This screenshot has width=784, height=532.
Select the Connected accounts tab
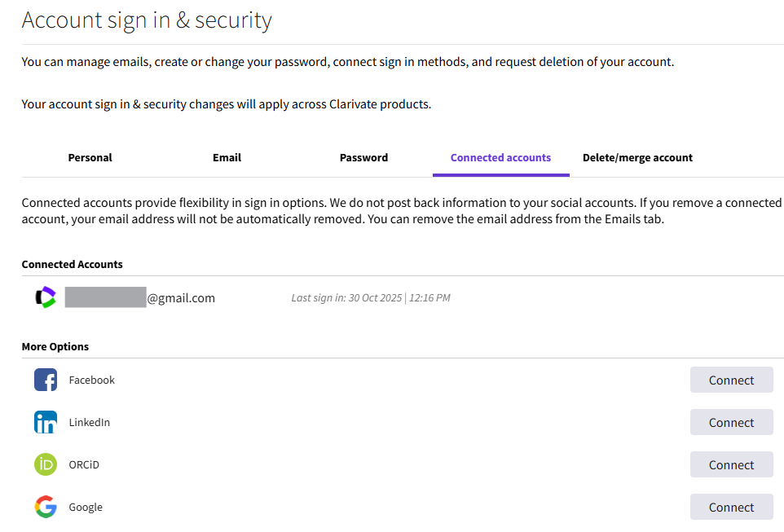[x=500, y=157]
